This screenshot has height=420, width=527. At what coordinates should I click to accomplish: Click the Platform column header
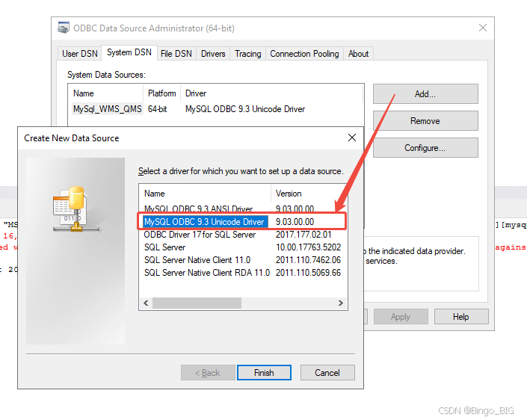pyautogui.click(x=162, y=93)
